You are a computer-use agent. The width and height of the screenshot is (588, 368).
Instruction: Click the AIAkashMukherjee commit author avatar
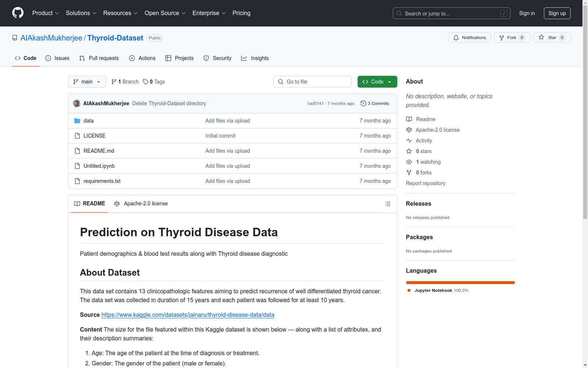click(77, 103)
